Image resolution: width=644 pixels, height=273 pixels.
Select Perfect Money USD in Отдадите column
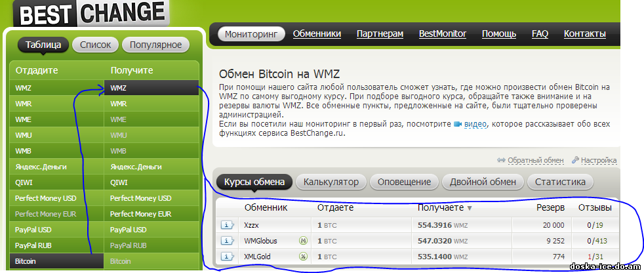coord(56,198)
